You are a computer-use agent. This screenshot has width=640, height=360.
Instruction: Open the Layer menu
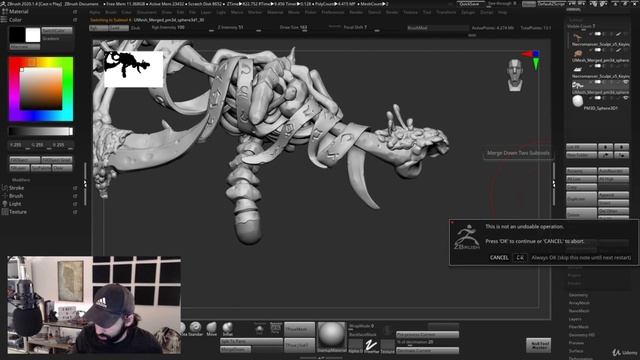(x=206, y=13)
